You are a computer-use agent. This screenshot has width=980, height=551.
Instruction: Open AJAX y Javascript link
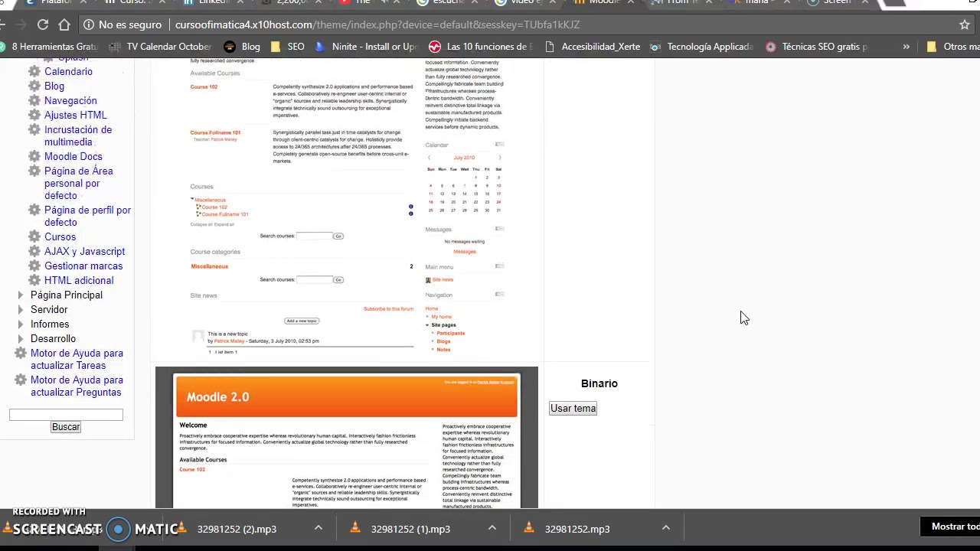tap(84, 251)
